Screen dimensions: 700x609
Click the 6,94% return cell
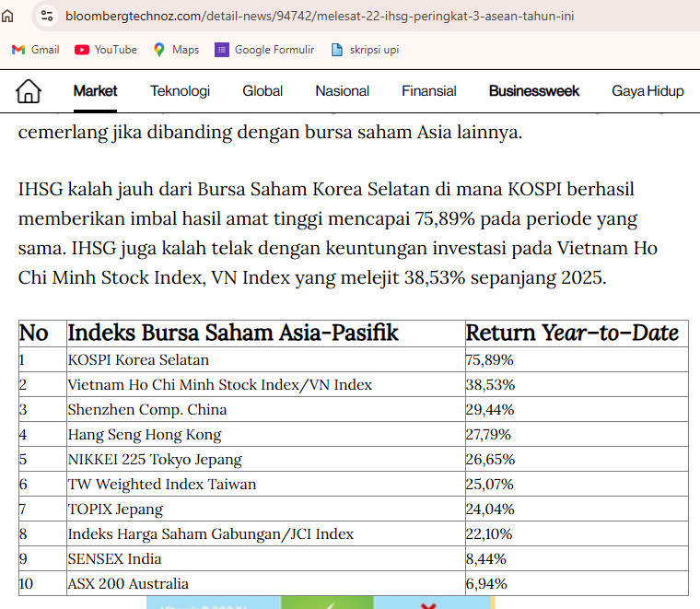577,583
